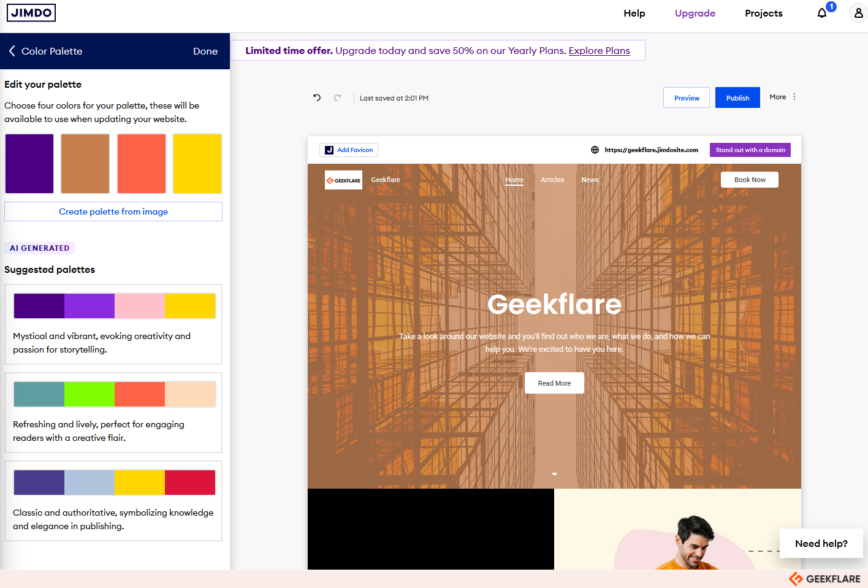Click Create palette from image

(x=113, y=212)
